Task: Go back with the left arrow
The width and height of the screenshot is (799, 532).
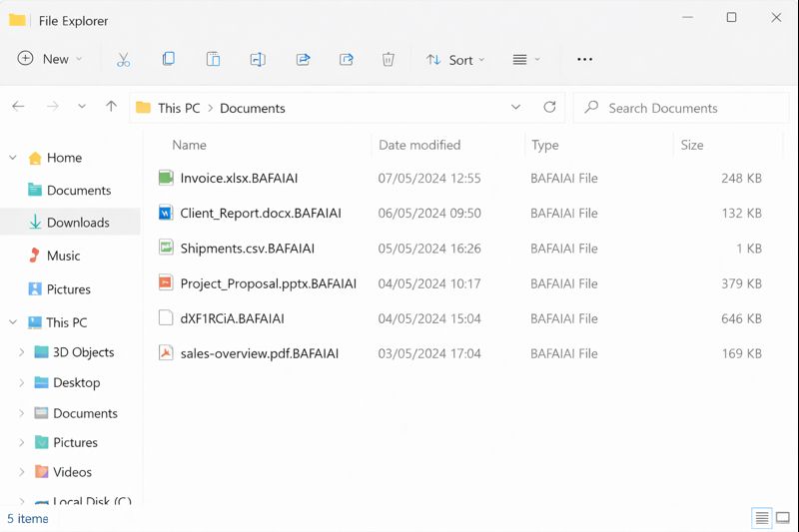Action: (x=18, y=106)
